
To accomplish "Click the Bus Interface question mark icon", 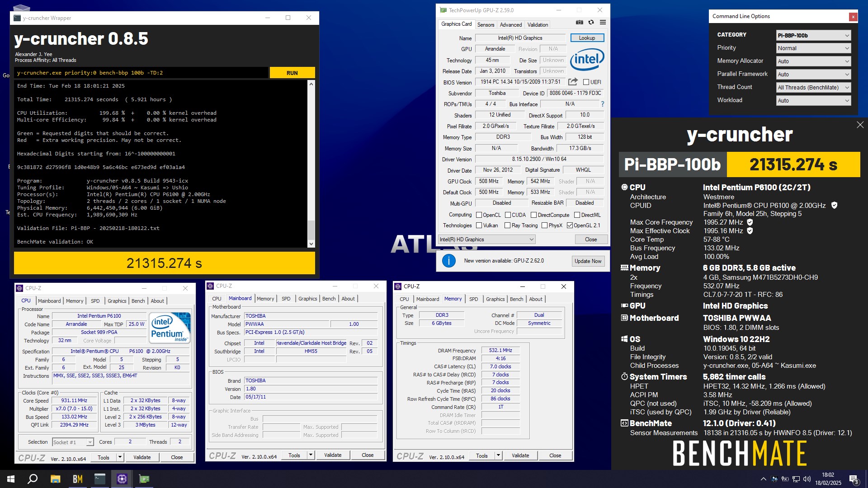I will (602, 104).
